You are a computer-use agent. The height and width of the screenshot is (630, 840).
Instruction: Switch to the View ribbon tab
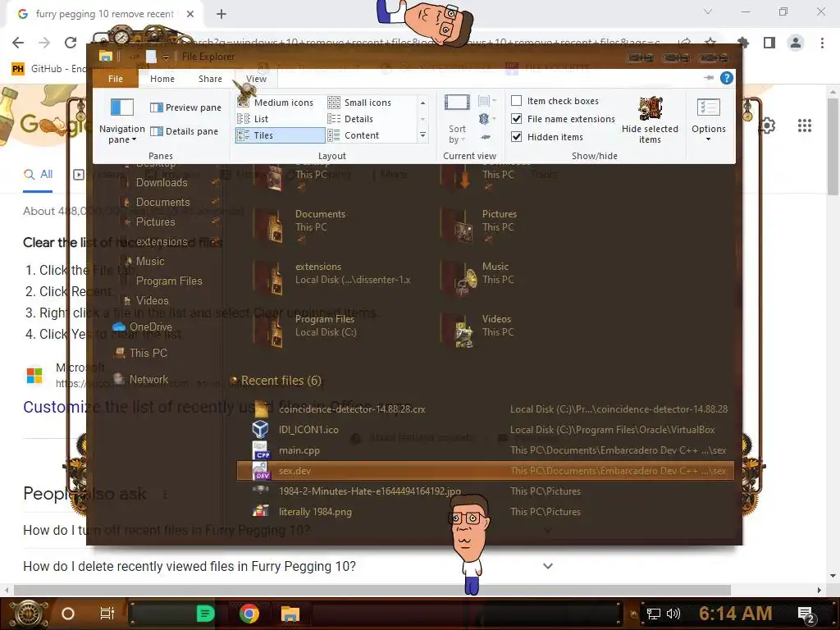[256, 79]
